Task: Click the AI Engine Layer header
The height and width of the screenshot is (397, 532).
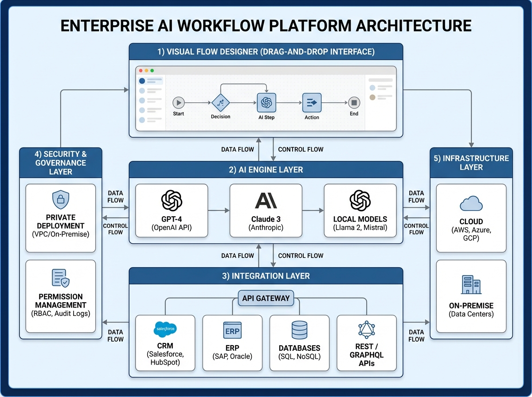Action: 266,170
